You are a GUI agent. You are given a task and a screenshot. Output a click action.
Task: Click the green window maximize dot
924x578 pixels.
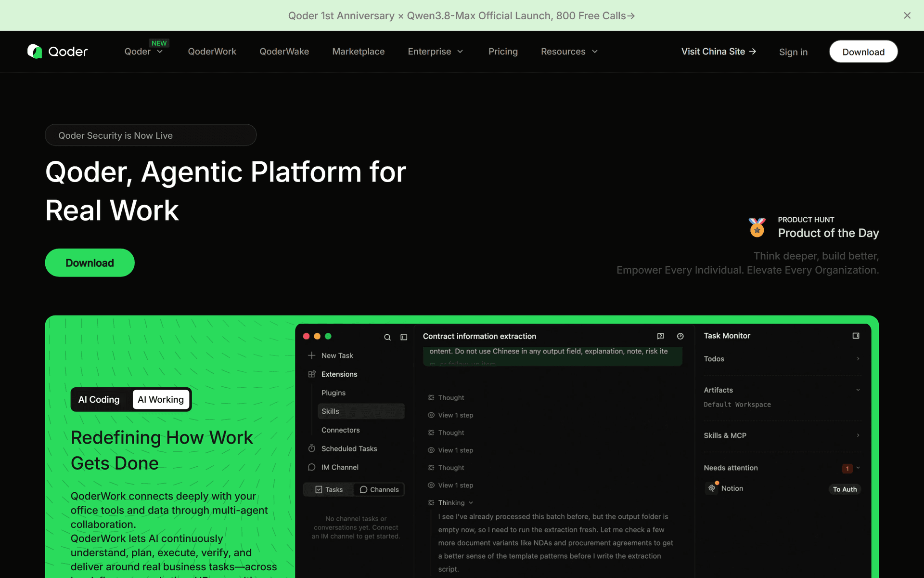point(328,336)
